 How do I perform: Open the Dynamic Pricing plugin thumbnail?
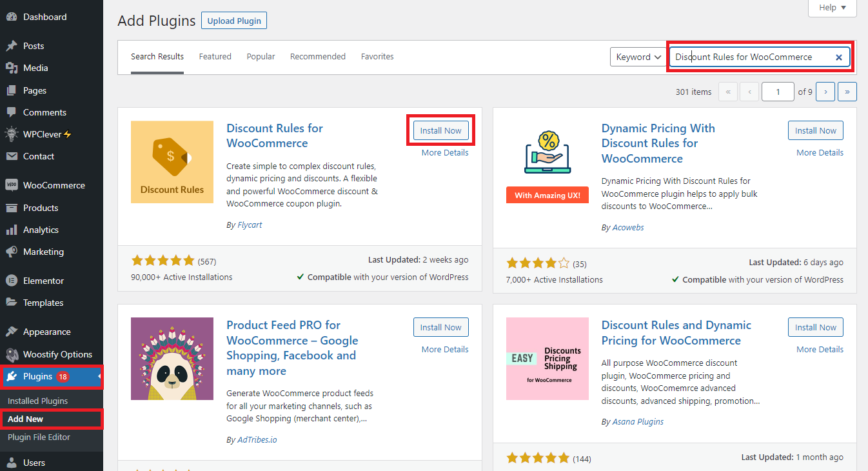click(x=547, y=162)
